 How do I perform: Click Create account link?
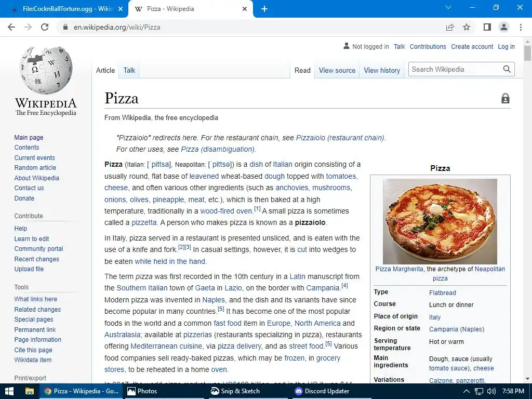click(x=472, y=46)
